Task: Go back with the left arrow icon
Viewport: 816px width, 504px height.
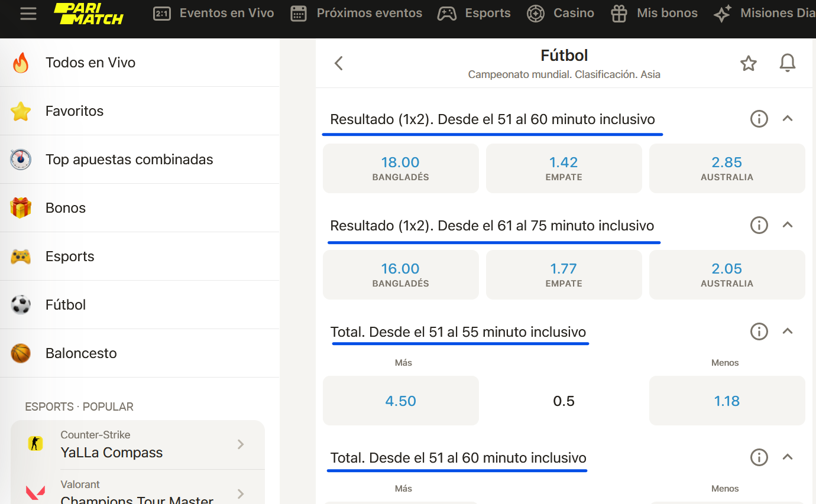Action: click(339, 63)
